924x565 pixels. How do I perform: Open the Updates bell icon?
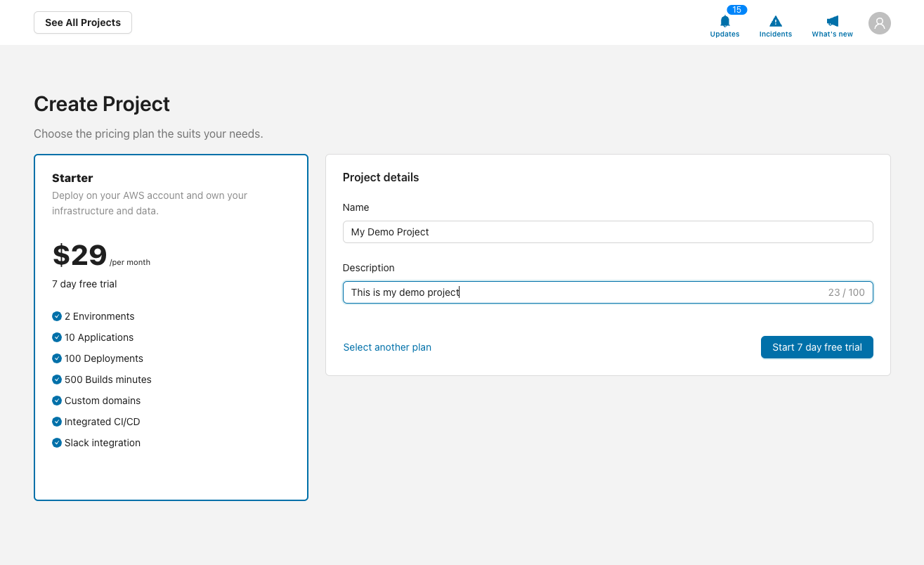[724, 21]
